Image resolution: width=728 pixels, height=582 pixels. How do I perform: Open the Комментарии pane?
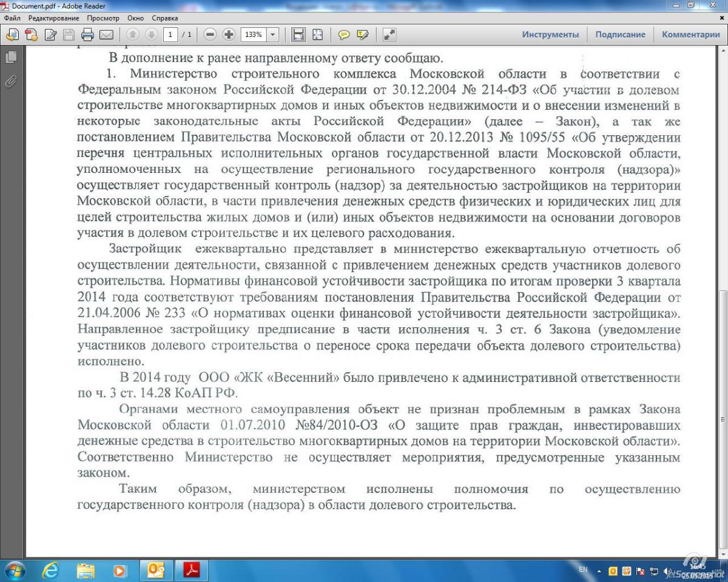click(x=690, y=35)
